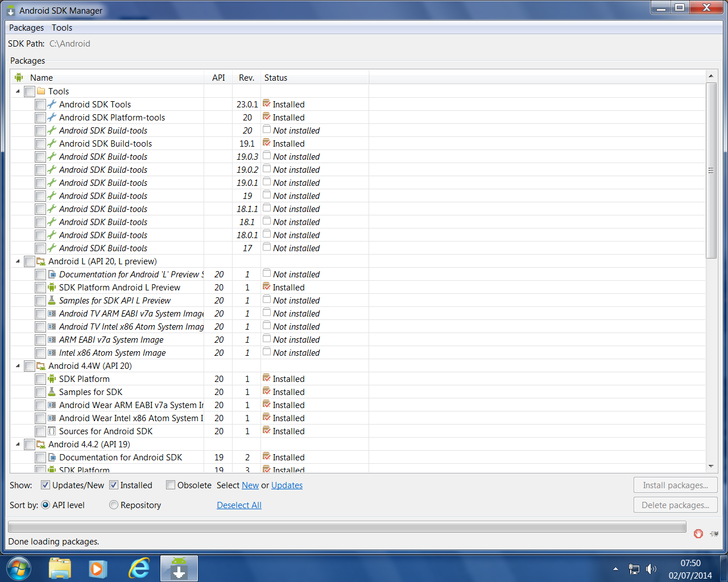Click the red stop loading icon
Image resolution: width=728 pixels, height=582 pixels.
pos(698,533)
